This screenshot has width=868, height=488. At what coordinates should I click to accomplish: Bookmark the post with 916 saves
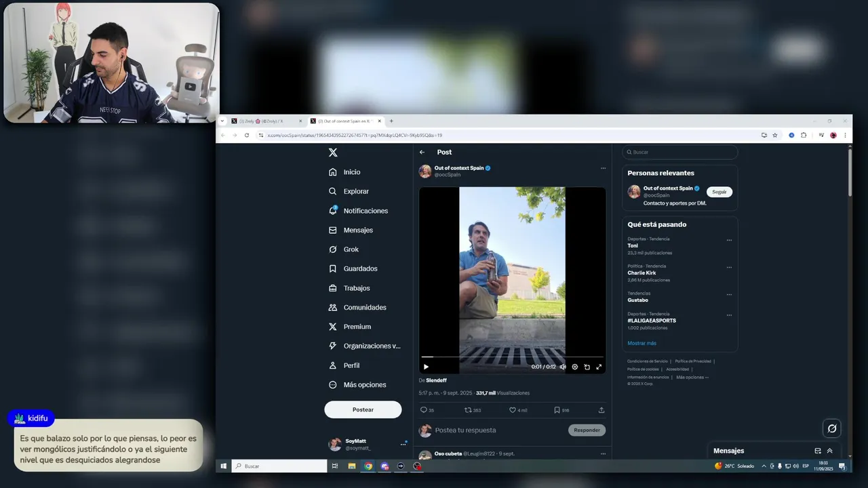point(561,410)
